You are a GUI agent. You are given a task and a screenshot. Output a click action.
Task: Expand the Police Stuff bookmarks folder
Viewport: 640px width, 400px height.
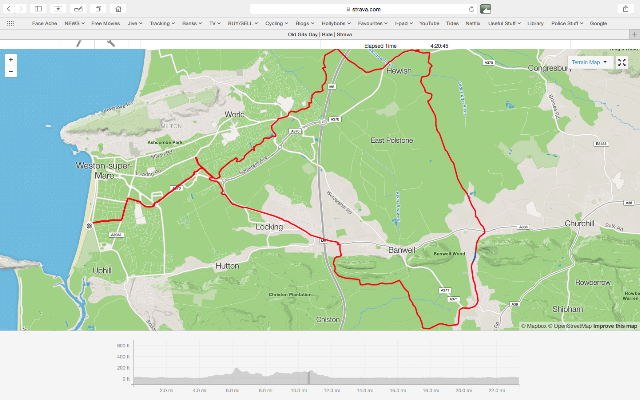coord(567,23)
